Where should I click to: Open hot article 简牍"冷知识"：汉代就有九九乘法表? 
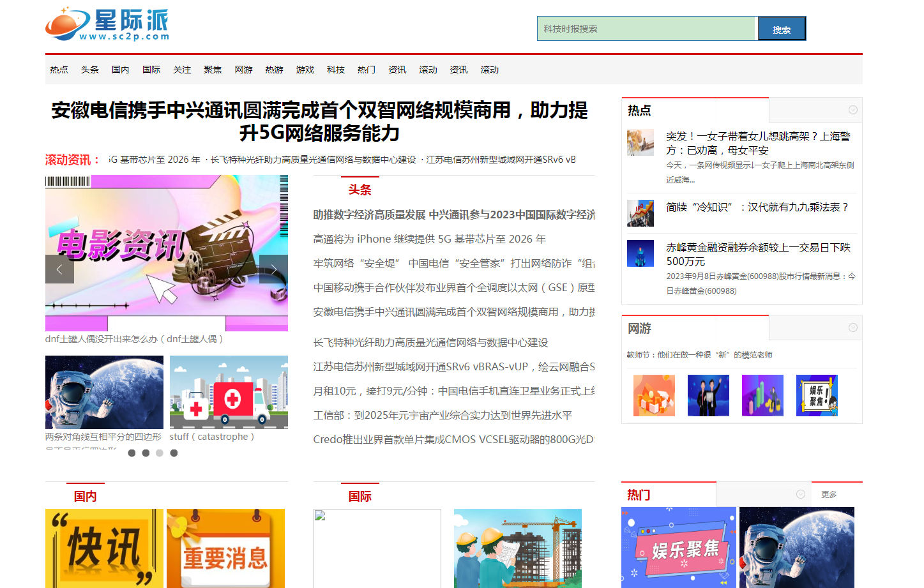click(757, 207)
